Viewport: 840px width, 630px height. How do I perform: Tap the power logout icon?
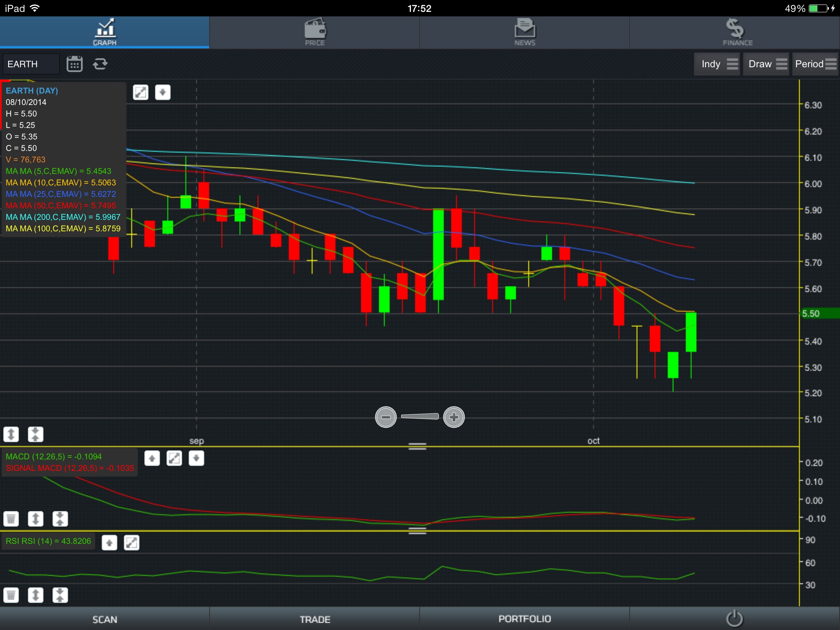coord(734,619)
